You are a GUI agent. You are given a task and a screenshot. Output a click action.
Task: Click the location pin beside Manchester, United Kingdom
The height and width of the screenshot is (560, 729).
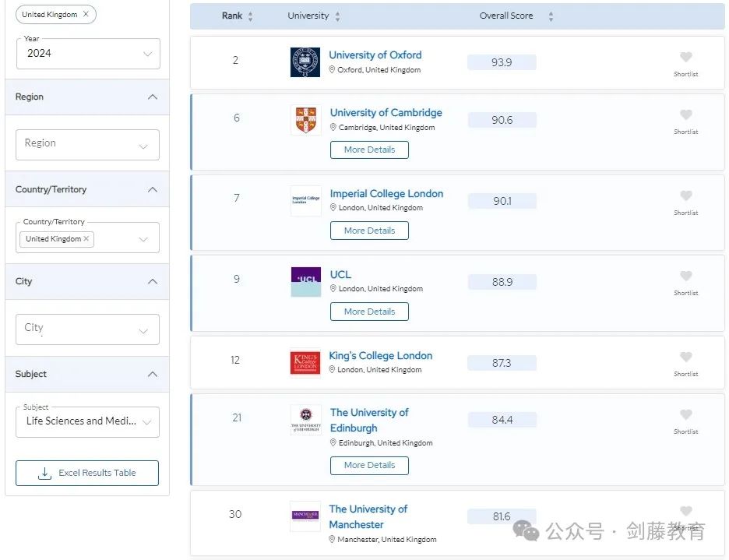pyautogui.click(x=332, y=539)
